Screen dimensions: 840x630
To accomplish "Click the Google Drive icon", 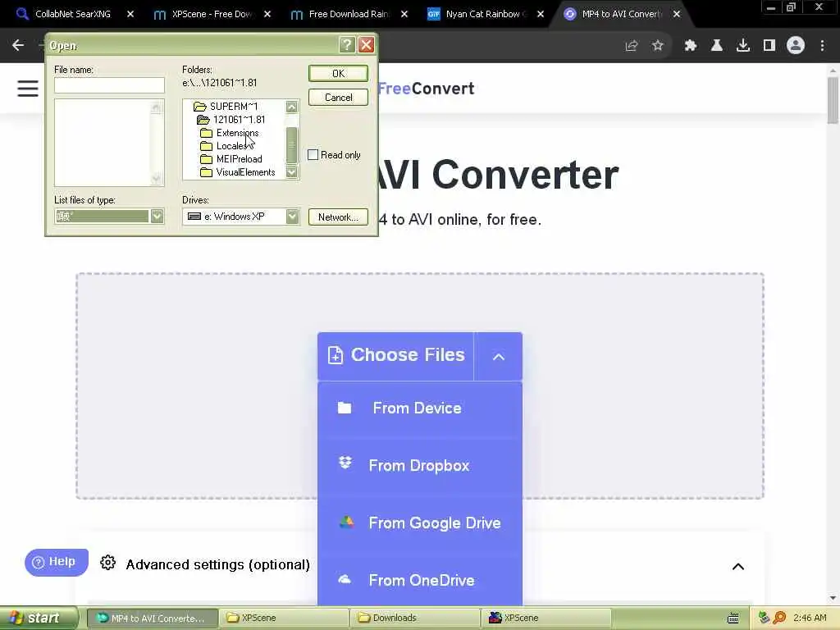I will coord(346,522).
